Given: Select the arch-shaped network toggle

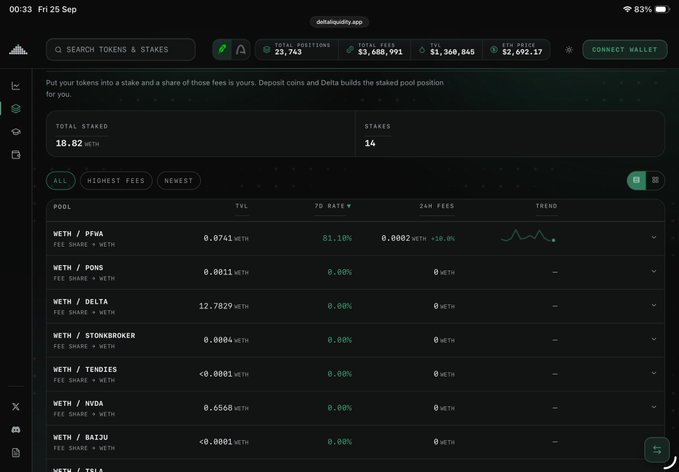Looking at the screenshot, I should point(241,49).
